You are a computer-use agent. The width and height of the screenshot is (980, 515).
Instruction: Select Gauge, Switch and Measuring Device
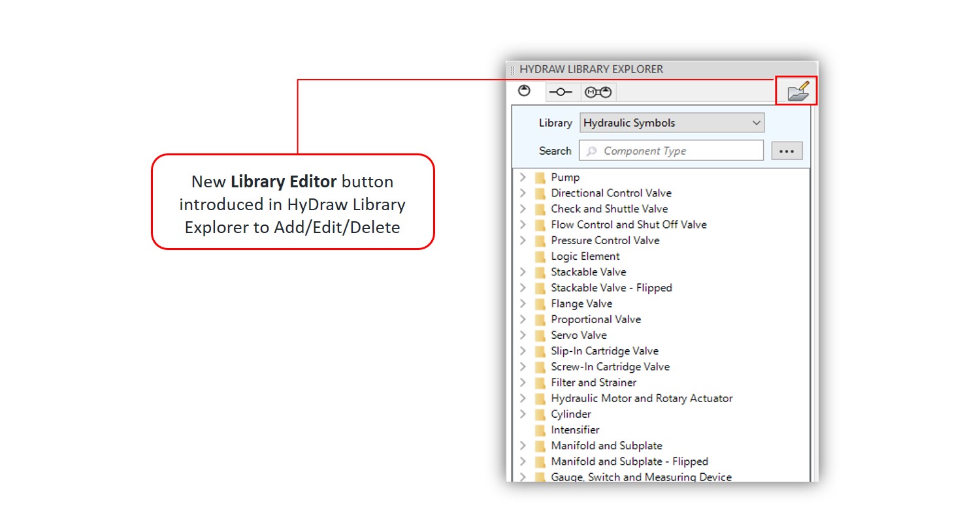click(x=641, y=477)
